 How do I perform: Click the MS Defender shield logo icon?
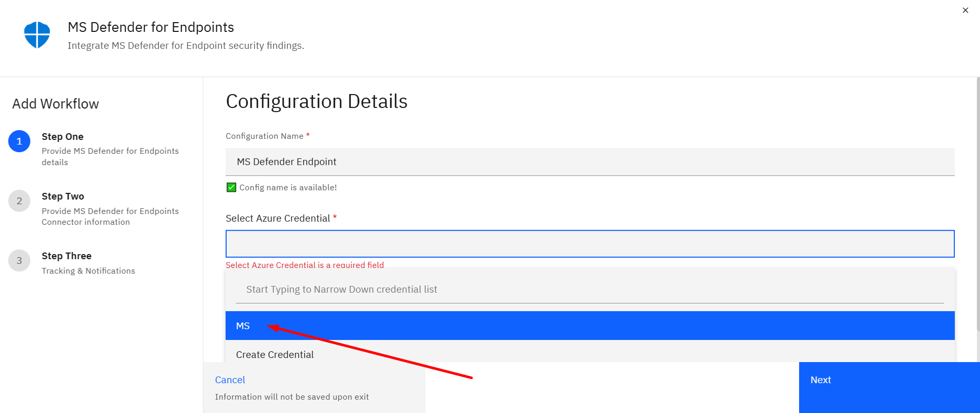[37, 35]
